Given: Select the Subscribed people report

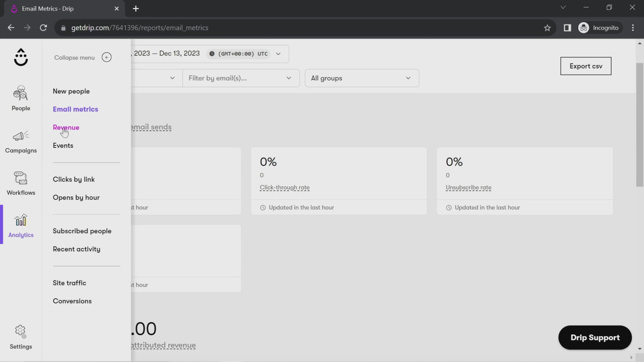Looking at the screenshot, I should point(82,231).
